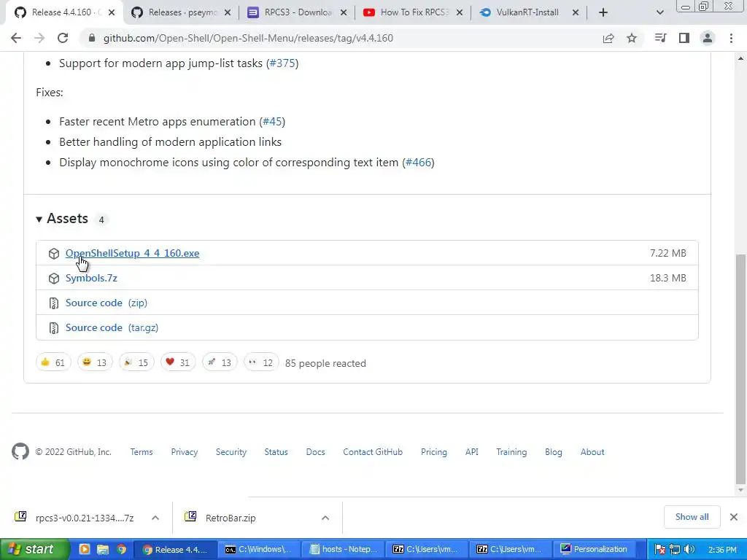Switch to C:\Windows command prompt taskbar window

[x=259, y=549]
